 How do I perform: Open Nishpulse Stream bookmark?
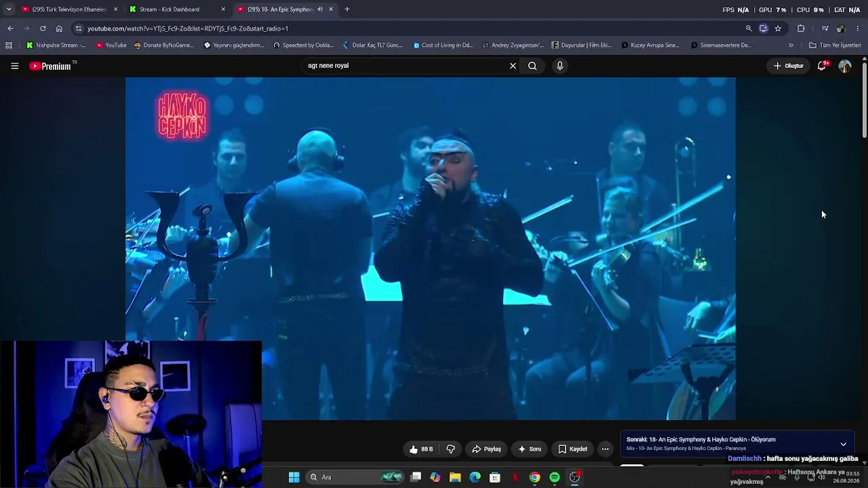[56, 45]
